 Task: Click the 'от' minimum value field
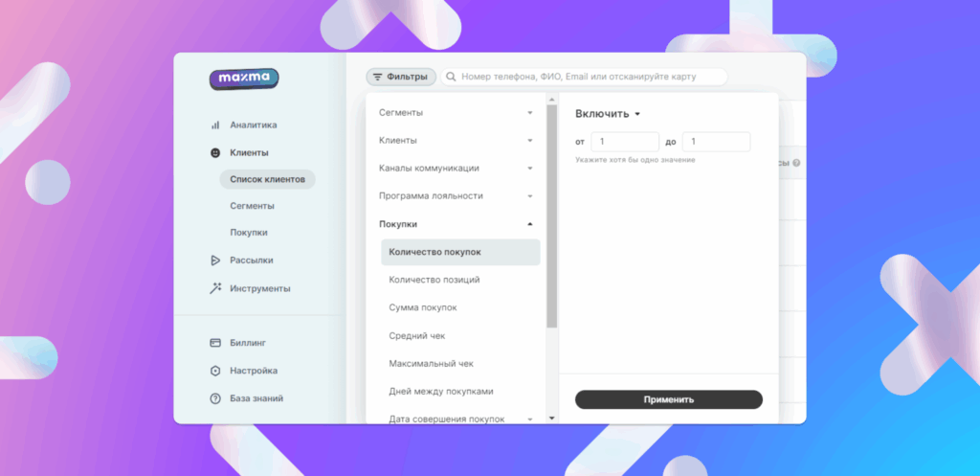point(624,142)
